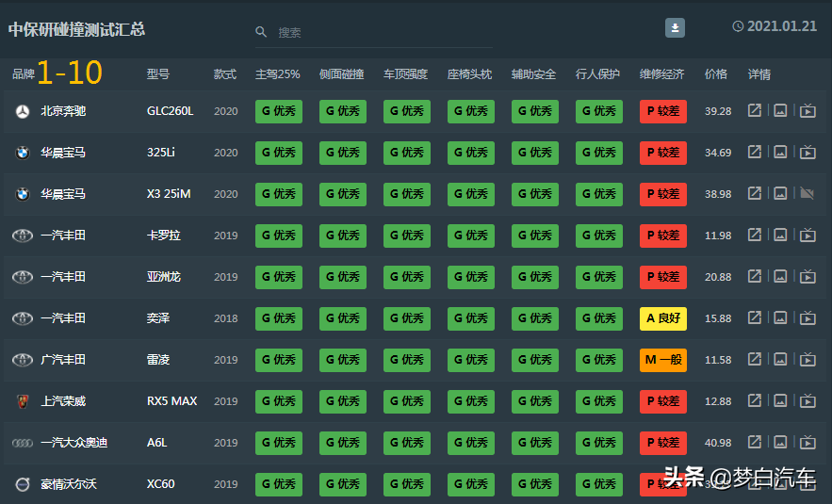Sort by 车顶强度 column header
The image size is (832, 504).
[x=406, y=74]
